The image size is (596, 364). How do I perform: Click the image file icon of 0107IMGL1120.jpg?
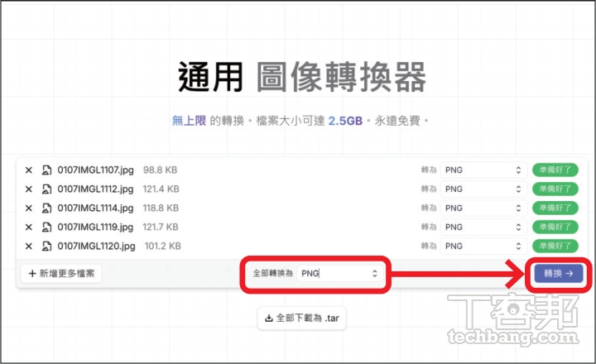[46, 247]
